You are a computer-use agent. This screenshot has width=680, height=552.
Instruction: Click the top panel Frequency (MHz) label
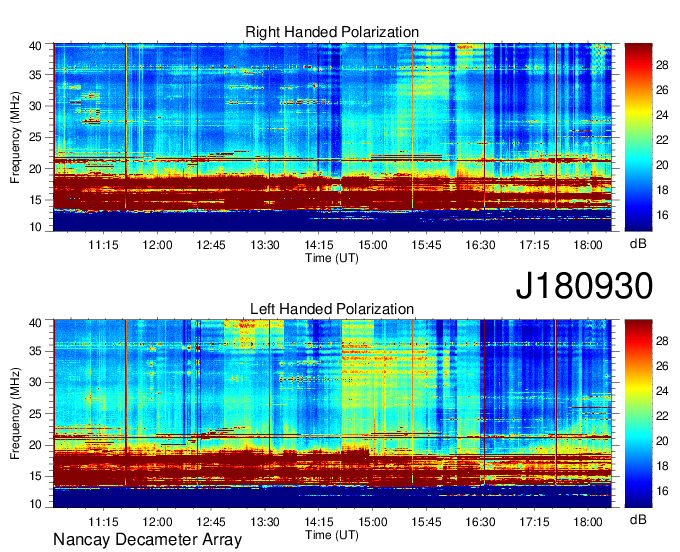(15, 137)
